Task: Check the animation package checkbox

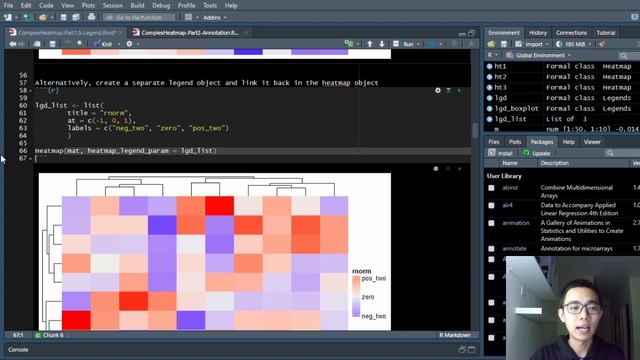Action: point(491,223)
